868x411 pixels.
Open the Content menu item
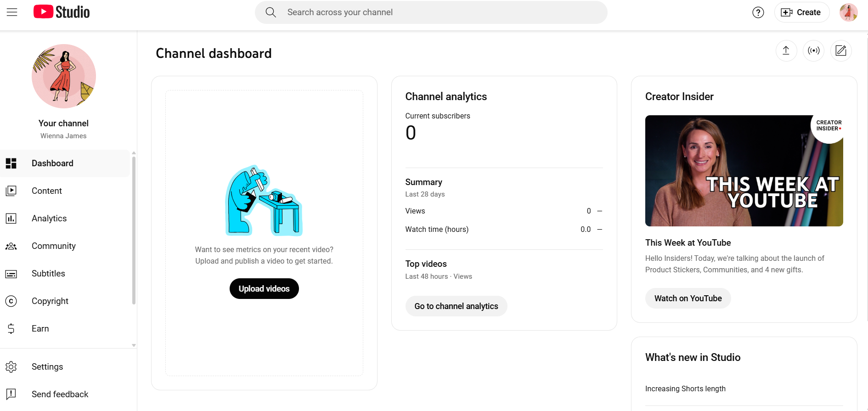pos(65,191)
